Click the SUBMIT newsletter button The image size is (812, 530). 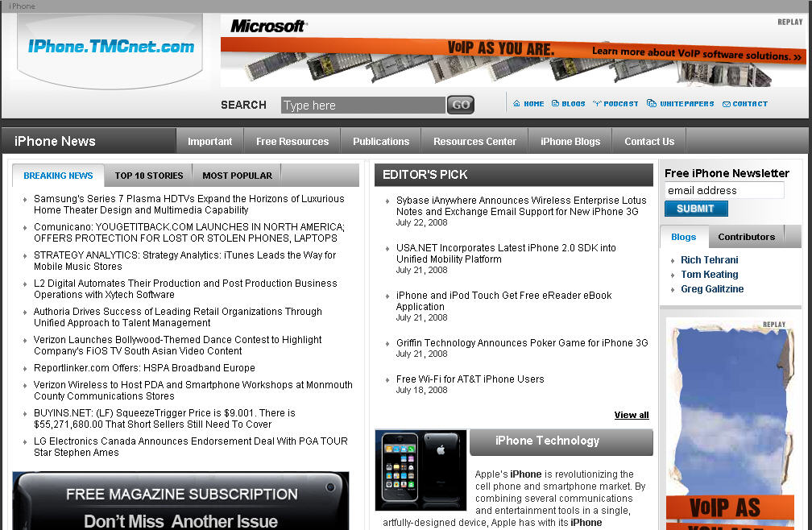(696, 209)
